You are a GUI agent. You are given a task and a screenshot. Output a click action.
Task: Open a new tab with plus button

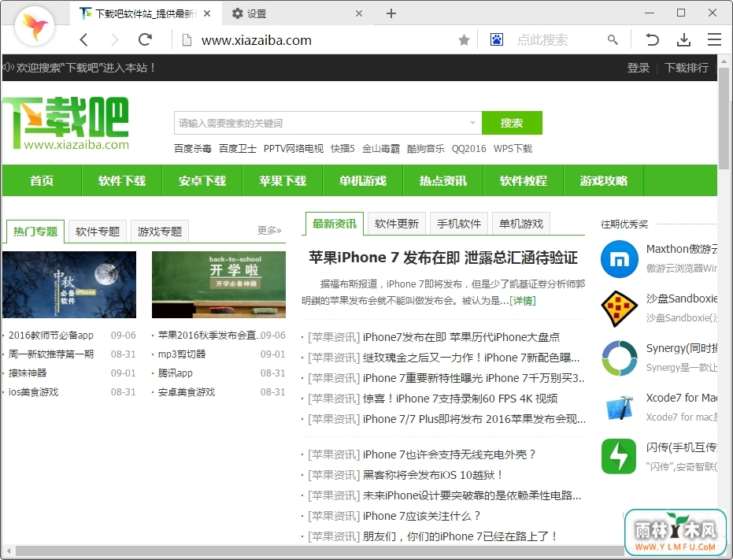click(x=391, y=13)
